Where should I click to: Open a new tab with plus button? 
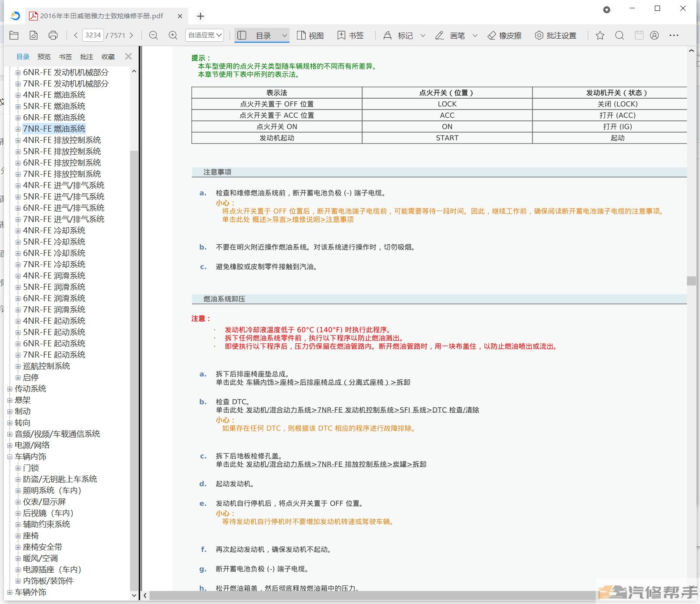pos(200,16)
